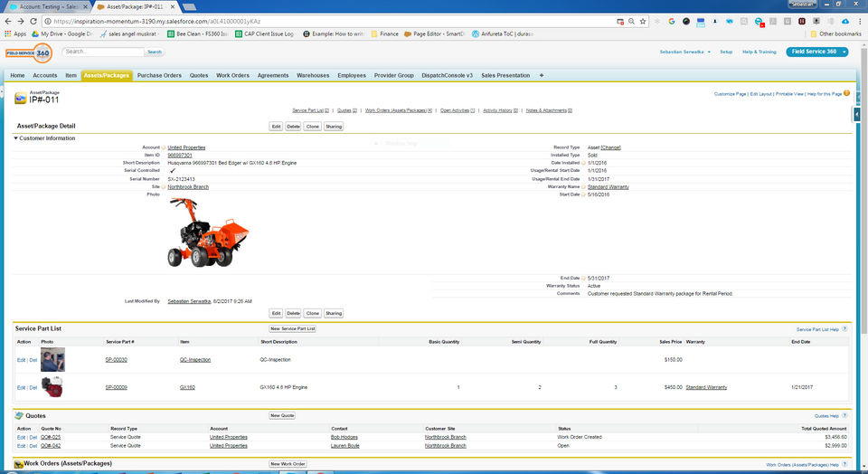Open the Field Service 360 logo

click(29, 53)
